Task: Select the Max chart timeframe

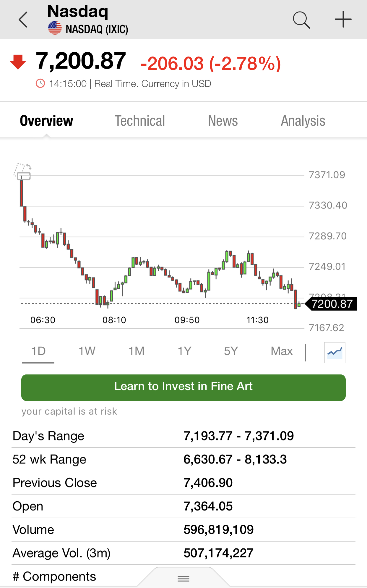Action: tap(282, 351)
